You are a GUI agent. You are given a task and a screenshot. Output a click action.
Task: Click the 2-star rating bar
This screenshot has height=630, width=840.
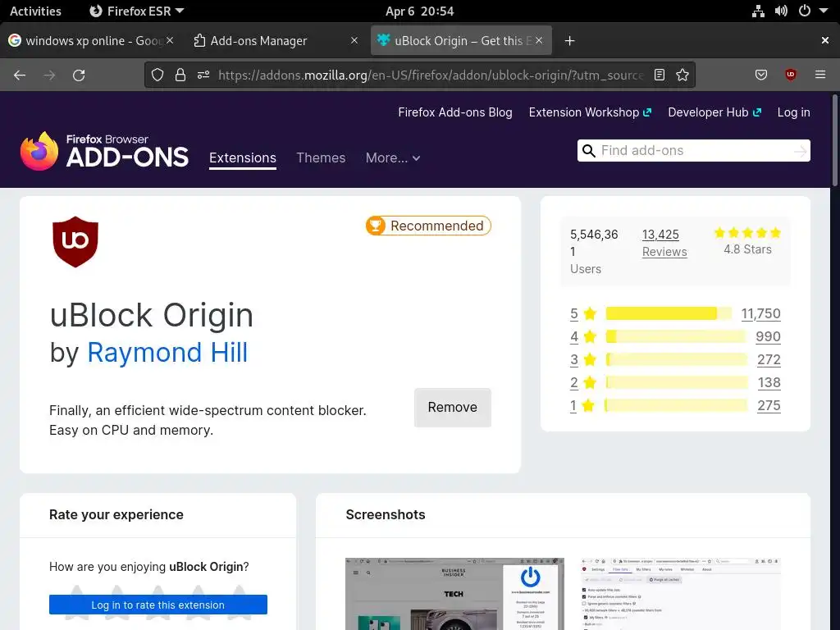[677, 382]
